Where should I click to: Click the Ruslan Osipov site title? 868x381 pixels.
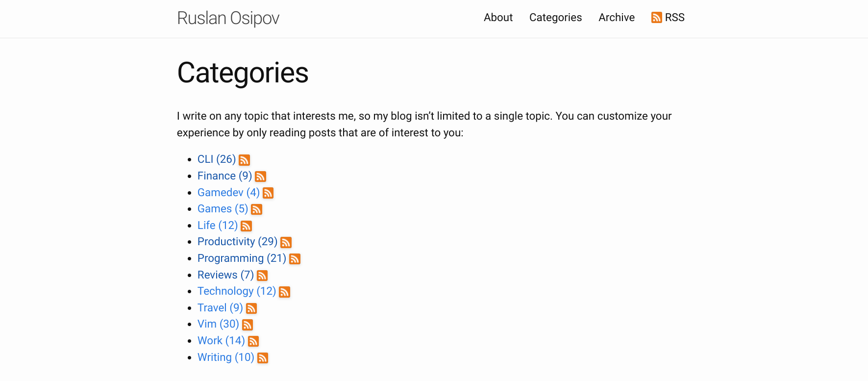228,18
